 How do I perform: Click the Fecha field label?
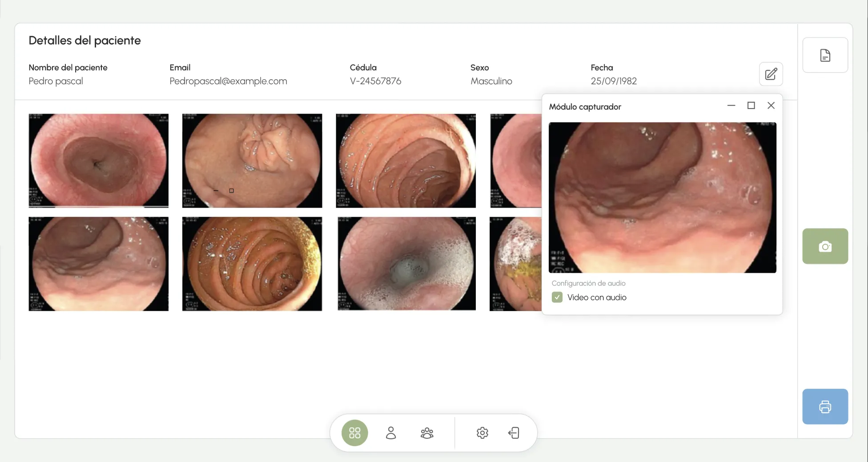[x=602, y=68]
